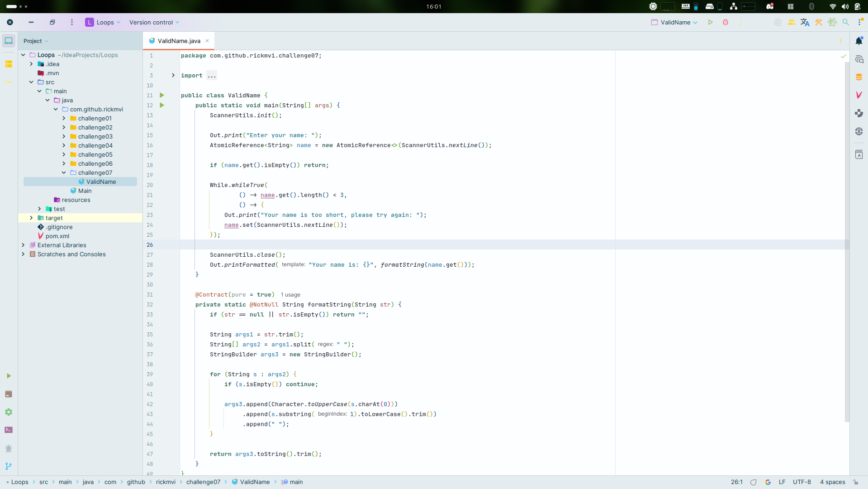Open the Bluetooth indicator in top bar

pyautogui.click(x=811, y=6)
